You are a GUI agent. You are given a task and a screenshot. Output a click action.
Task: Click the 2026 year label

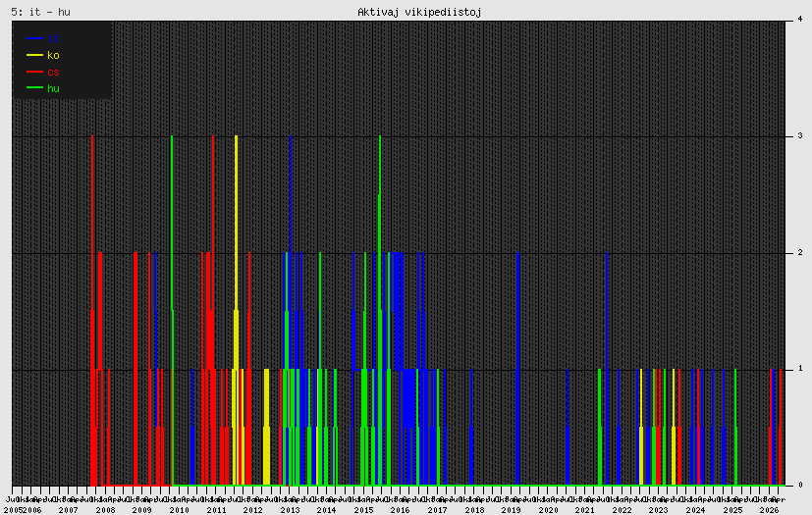tap(769, 510)
